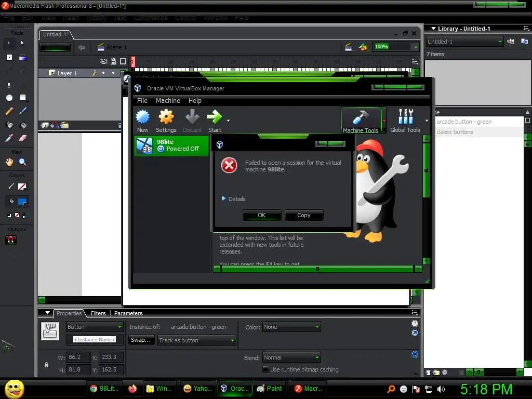
Task: Click the New Folder icon in Library panel
Action: tap(436, 373)
